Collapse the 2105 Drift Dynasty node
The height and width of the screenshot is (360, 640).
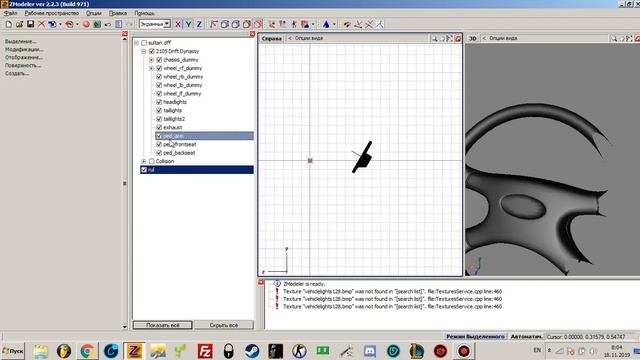(x=144, y=51)
